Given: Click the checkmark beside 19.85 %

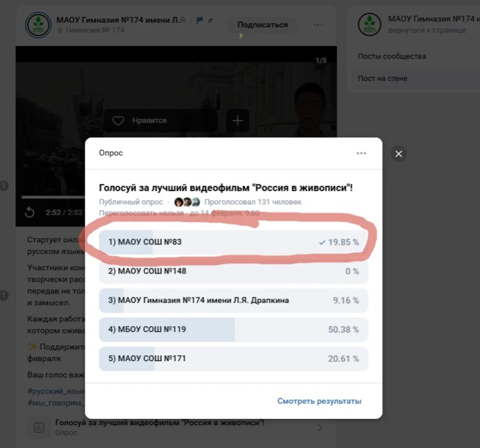Looking at the screenshot, I should click(322, 243).
